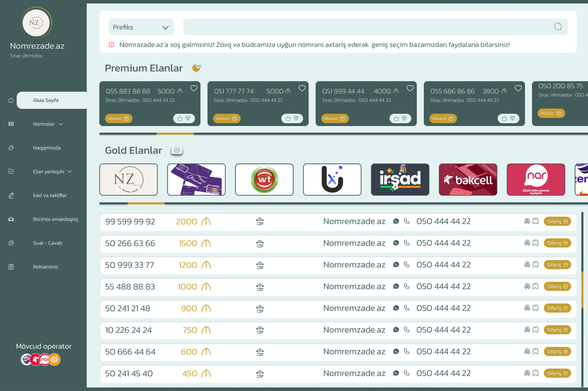
Task: Favorite the 055 883 88 88 premium card
Action: click(x=194, y=88)
